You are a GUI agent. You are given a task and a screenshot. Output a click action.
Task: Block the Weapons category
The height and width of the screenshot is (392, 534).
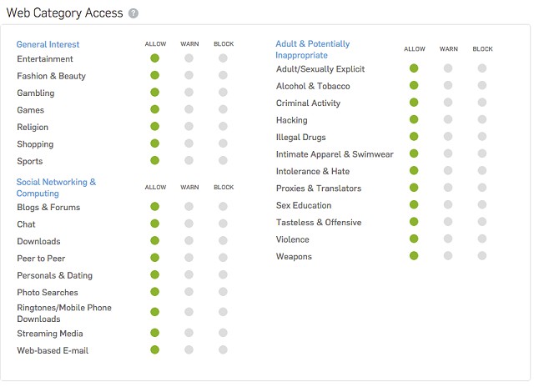pyautogui.click(x=482, y=256)
